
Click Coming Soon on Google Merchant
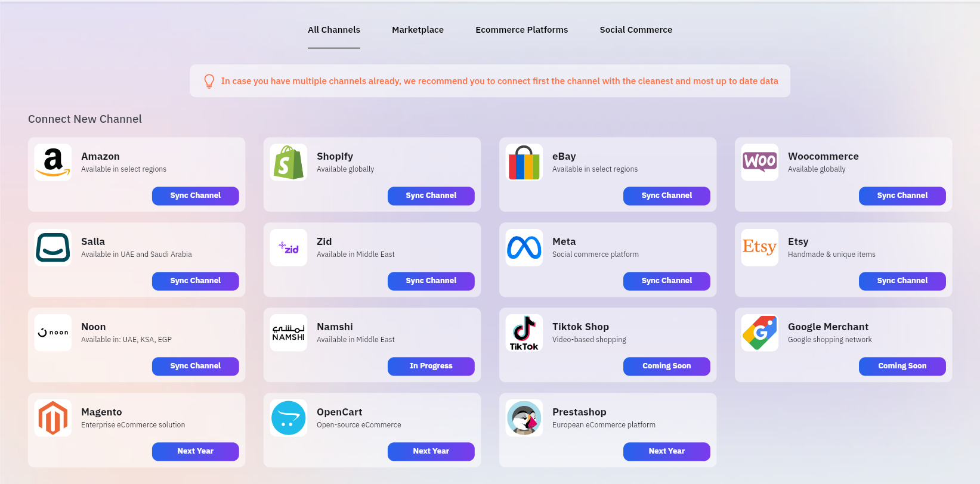click(902, 366)
